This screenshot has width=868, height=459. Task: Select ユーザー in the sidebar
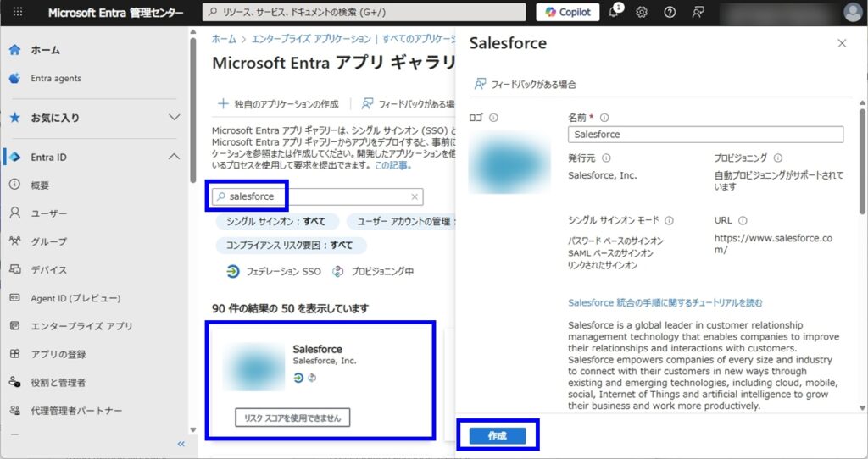[x=49, y=213]
